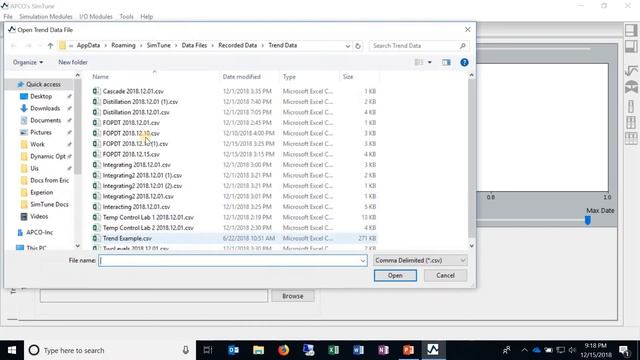Click the SimTune breadcrumb in the path

point(159,45)
